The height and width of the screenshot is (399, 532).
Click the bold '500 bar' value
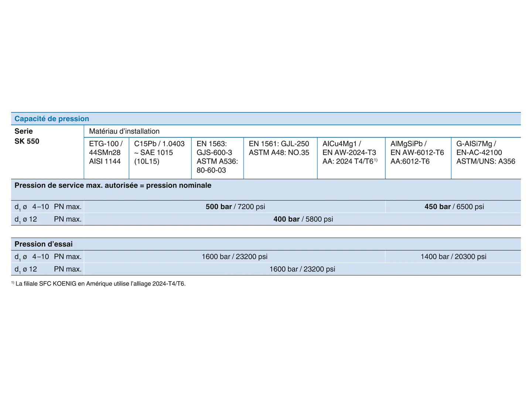tap(219, 207)
